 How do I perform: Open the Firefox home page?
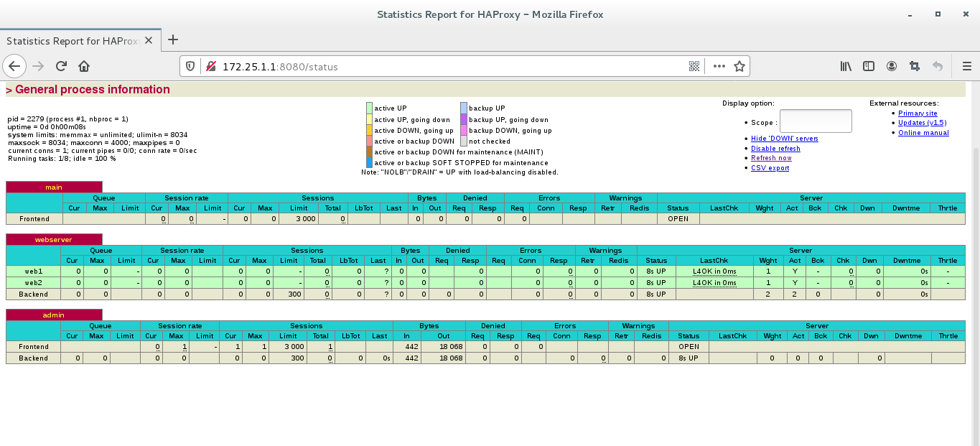coord(84,66)
